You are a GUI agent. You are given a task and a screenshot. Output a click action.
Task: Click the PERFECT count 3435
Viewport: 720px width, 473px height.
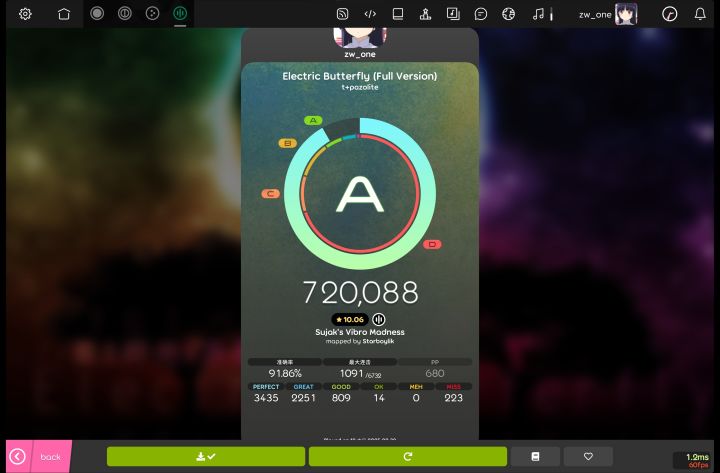click(x=266, y=398)
